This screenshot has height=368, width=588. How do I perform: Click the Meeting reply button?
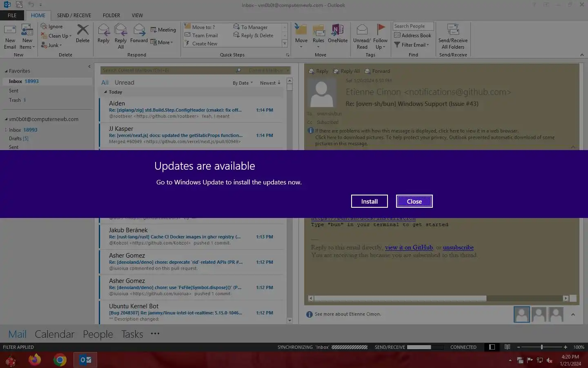163,30
